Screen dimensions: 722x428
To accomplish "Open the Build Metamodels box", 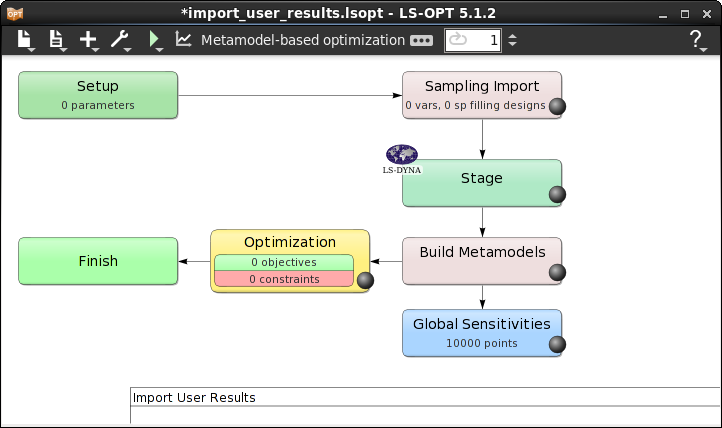I will pyautogui.click(x=482, y=261).
